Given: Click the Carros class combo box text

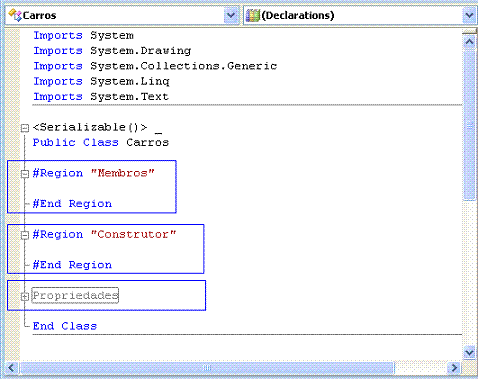Looking at the screenshot, I should pyautogui.click(x=39, y=16).
